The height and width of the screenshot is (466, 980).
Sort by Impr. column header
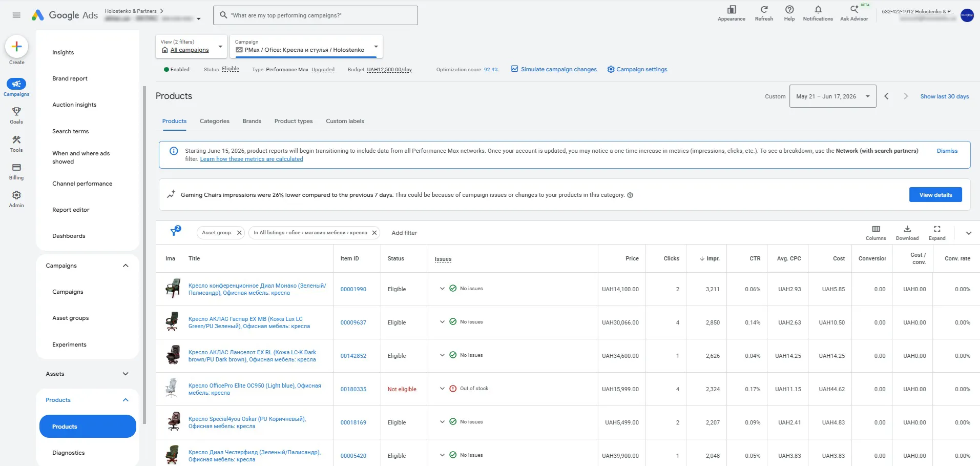710,258
